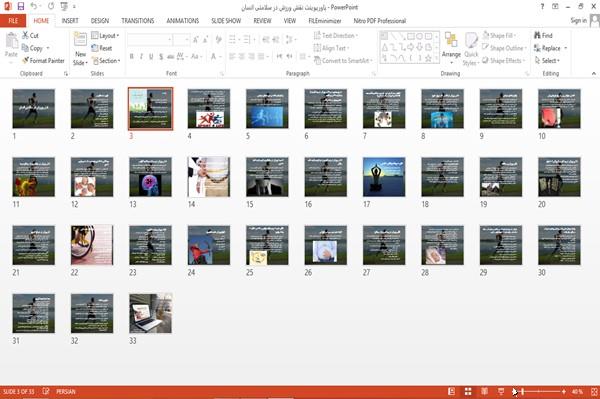Click the zoom in plus button

[x=564, y=391]
